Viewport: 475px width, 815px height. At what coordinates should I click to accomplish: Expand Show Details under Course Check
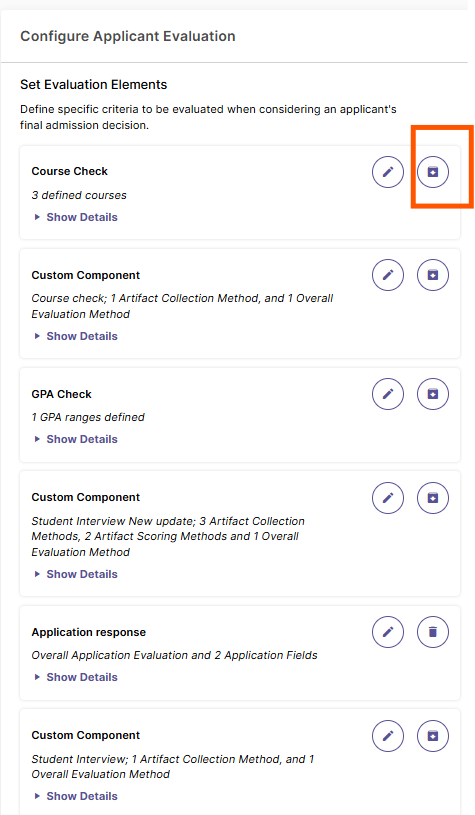pyautogui.click(x=76, y=217)
